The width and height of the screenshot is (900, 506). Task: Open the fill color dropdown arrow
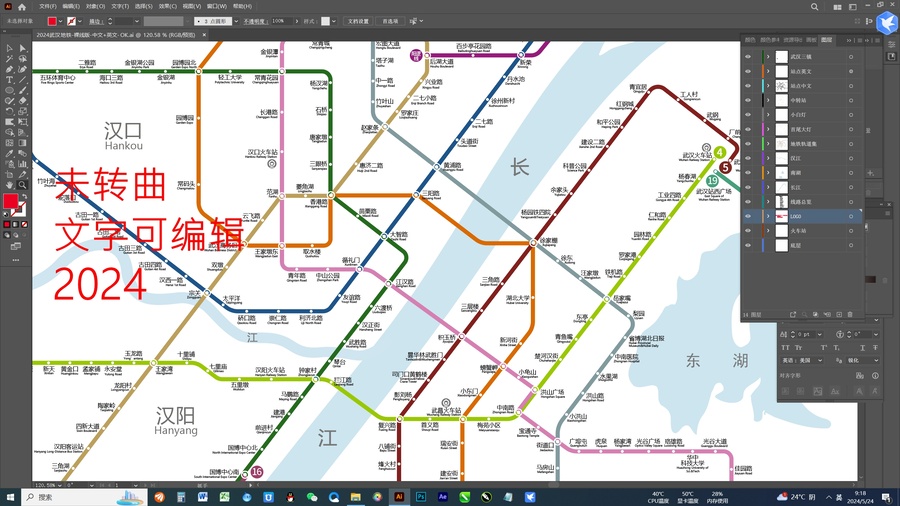[60, 21]
